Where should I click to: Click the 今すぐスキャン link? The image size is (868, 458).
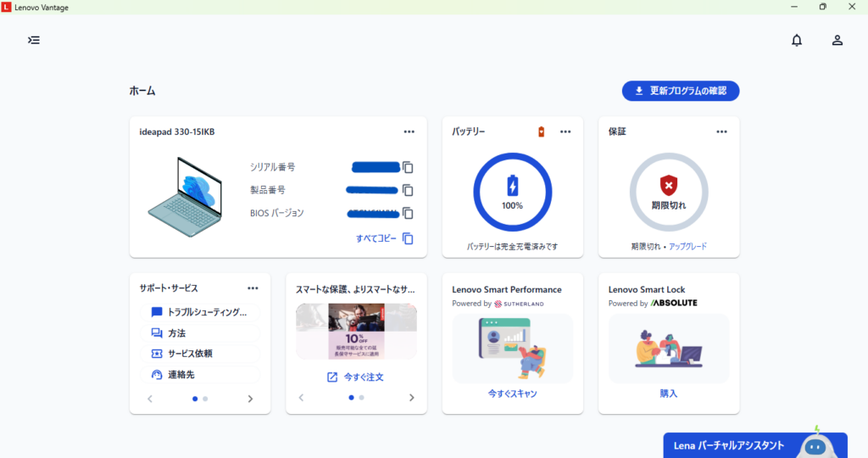[513, 394]
